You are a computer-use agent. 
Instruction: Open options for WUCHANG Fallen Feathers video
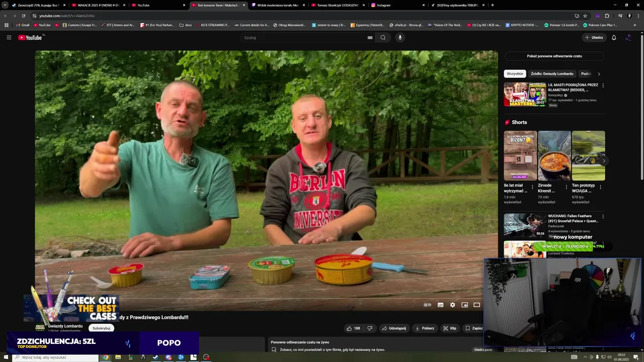(603, 217)
